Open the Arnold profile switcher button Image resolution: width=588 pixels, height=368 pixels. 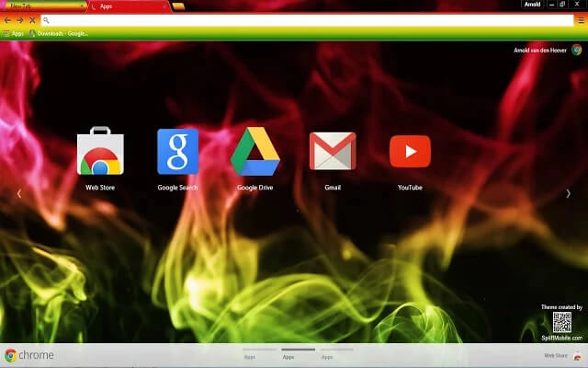(x=532, y=4)
